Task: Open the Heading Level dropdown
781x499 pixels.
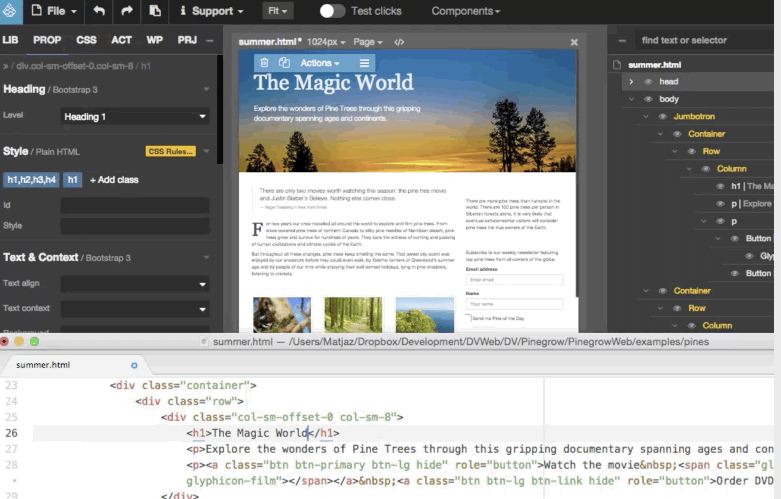Action: 135,116
